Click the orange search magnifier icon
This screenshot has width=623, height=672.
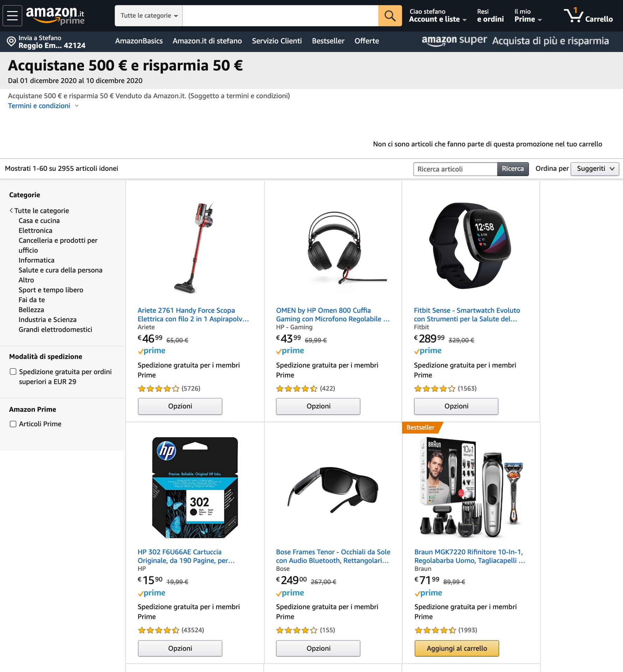390,15
